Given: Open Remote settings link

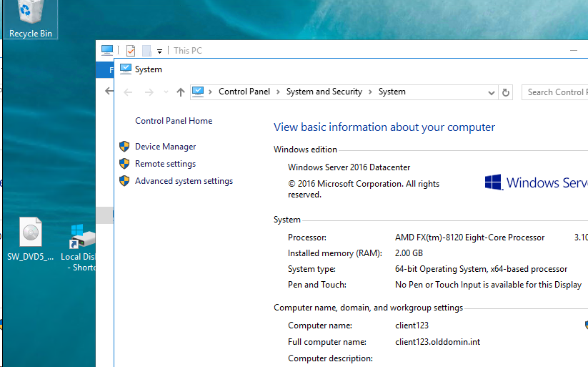Looking at the screenshot, I should pyautogui.click(x=165, y=164).
